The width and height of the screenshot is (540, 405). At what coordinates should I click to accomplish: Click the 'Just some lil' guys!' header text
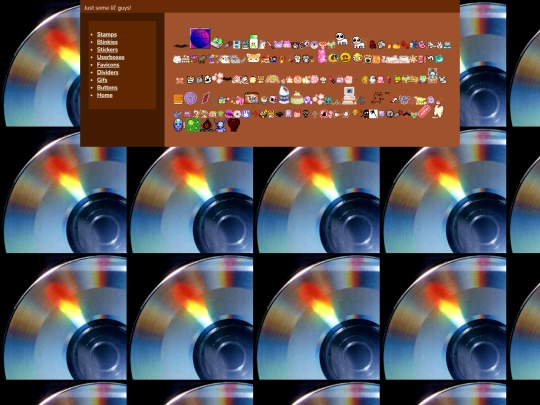coord(107,8)
